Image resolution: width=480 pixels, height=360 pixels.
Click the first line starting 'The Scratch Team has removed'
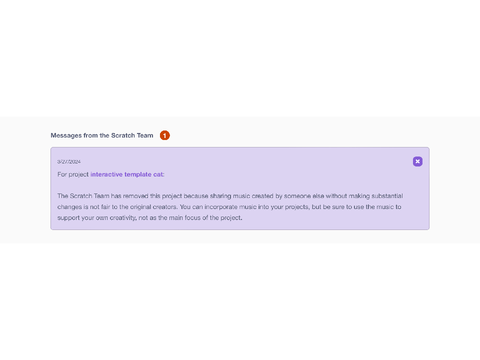click(230, 196)
